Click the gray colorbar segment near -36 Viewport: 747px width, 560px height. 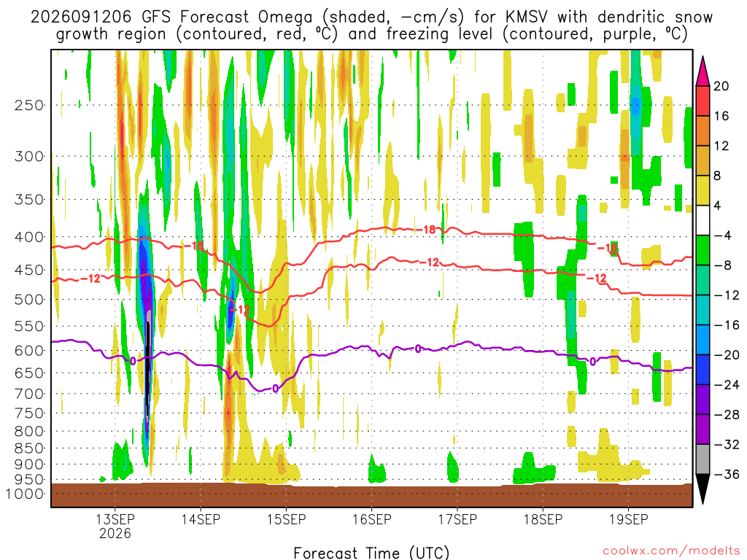[703, 459]
